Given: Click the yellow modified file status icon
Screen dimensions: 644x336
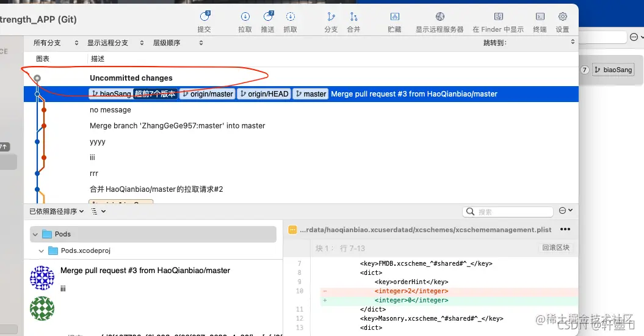Looking at the screenshot, I should coord(292,230).
